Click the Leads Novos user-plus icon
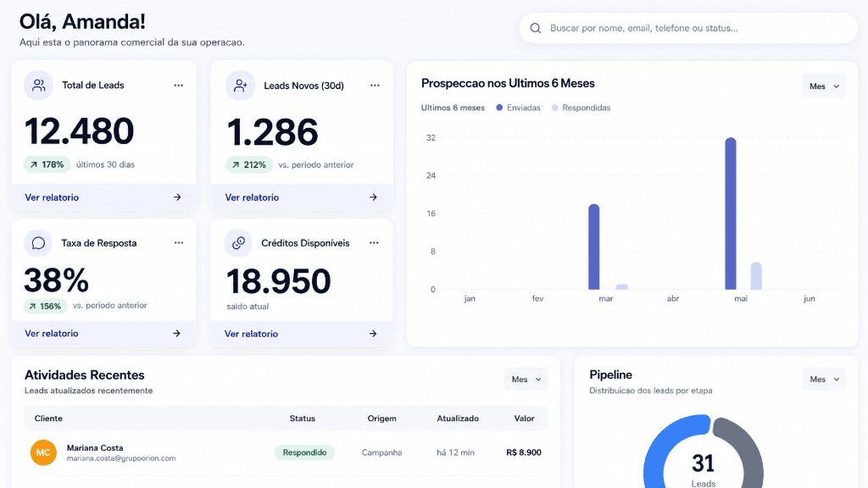The image size is (868, 488). click(x=240, y=86)
